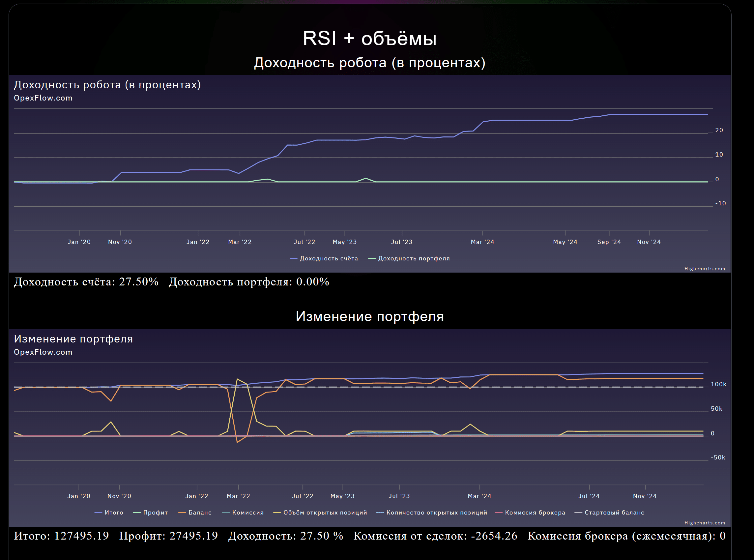
Task: Click Комиссия брокера (ежемесячная): 0 value
Action: [626, 536]
